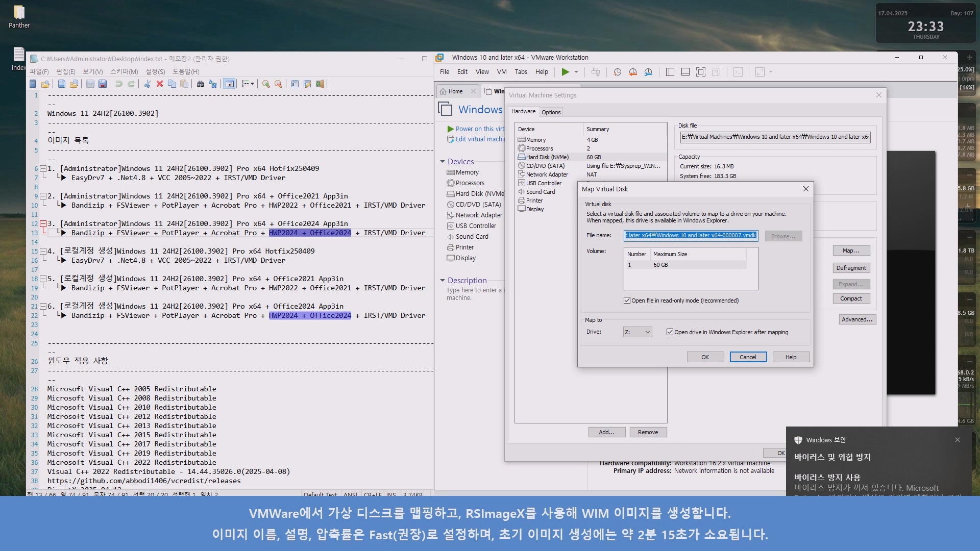The height and width of the screenshot is (551, 980).
Task: Click the Defragment button
Action: point(851,268)
